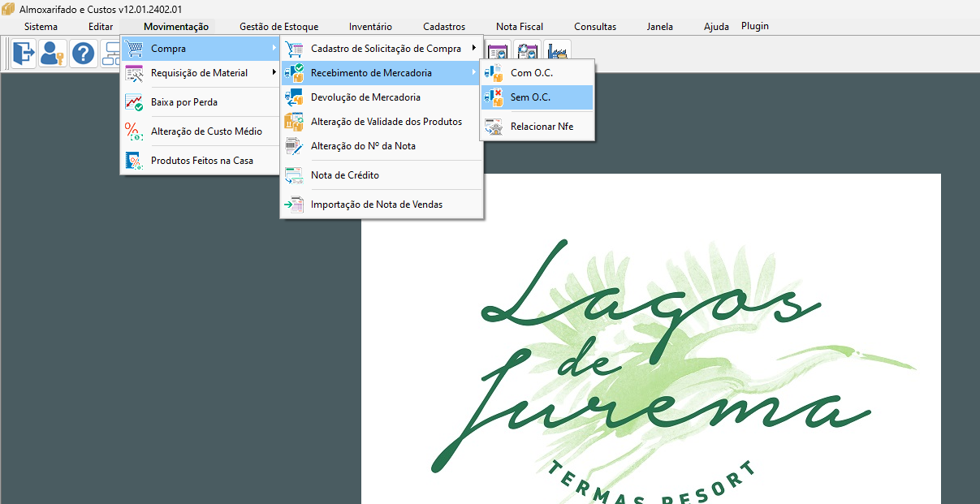The height and width of the screenshot is (504, 980).
Task: Expand Cadastro de Solicitação de Compra submenu
Action: click(382, 49)
